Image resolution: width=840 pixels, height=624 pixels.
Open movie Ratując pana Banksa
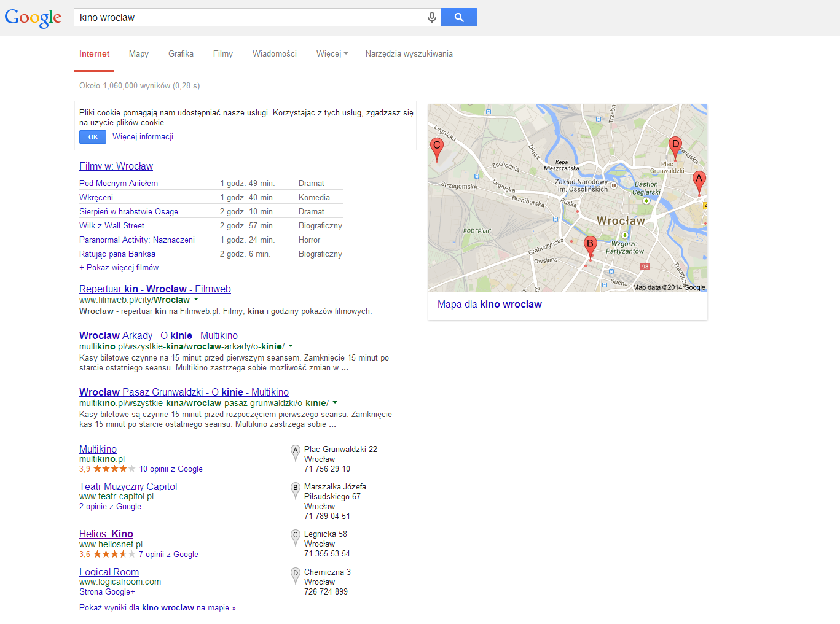pyautogui.click(x=117, y=254)
